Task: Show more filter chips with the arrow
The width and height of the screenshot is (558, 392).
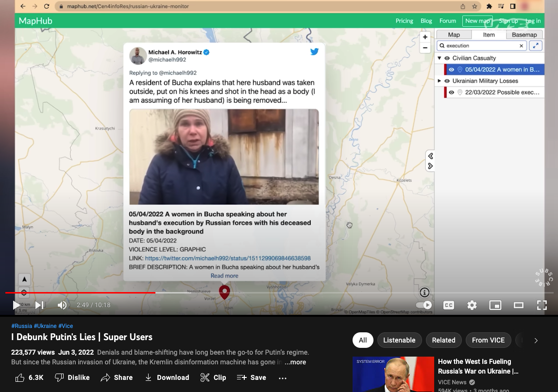Action: click(536, 341)
